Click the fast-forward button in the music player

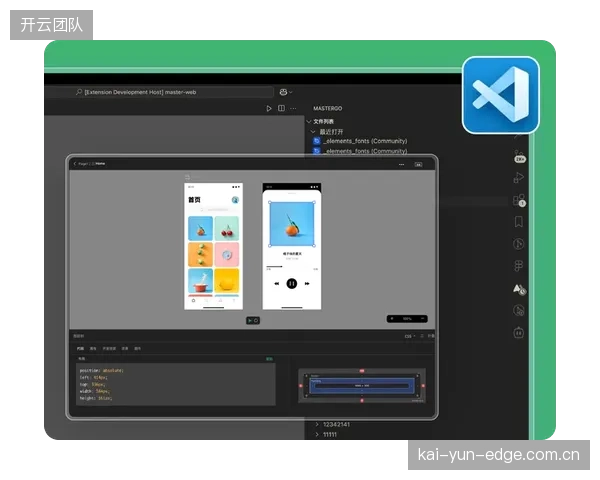pos(307,284)
